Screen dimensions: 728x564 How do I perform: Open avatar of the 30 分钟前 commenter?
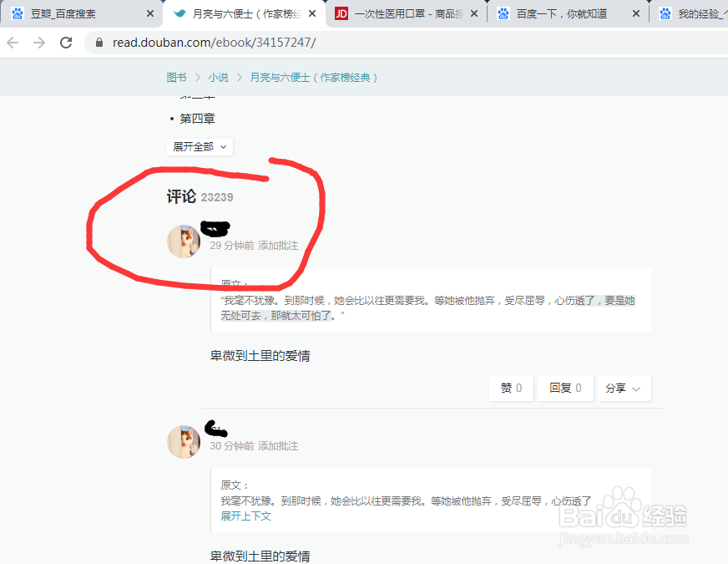(x=184, y=442)
